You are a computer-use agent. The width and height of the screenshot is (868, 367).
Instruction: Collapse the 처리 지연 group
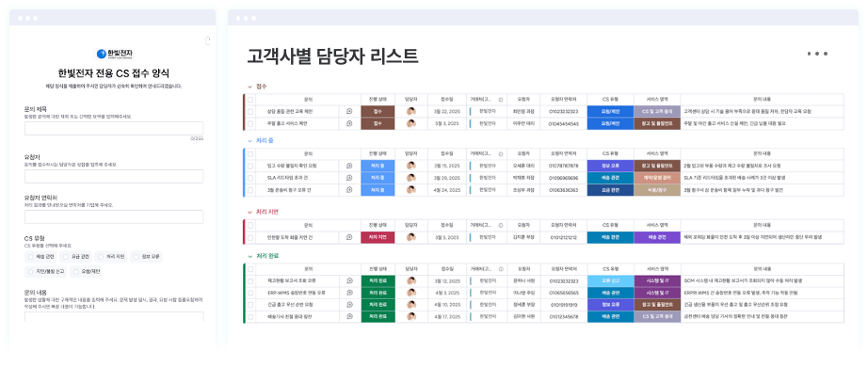249,212
